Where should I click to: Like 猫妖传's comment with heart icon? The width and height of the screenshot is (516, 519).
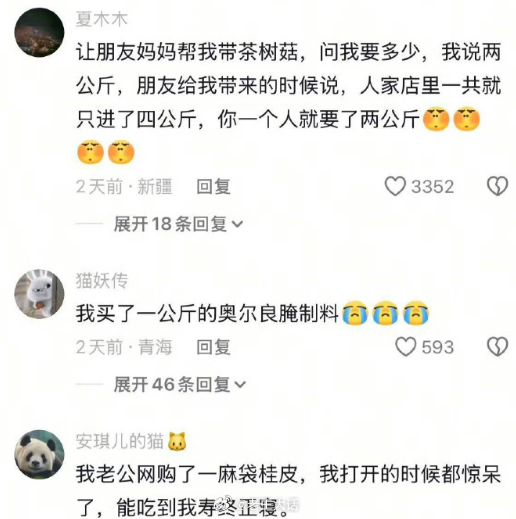406,347
